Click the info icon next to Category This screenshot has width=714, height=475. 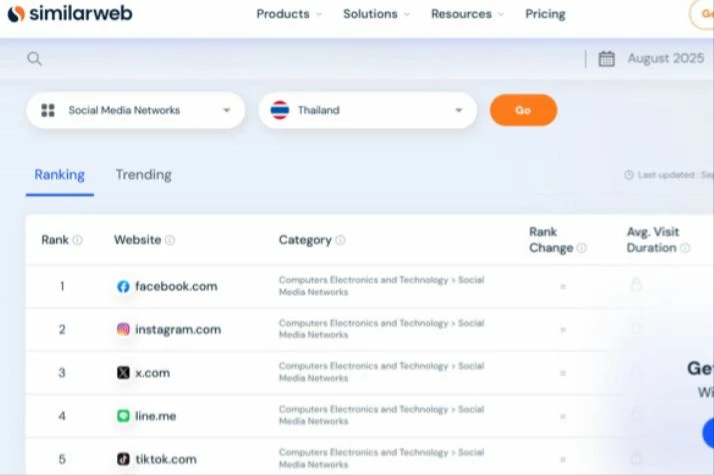[341, 240]
